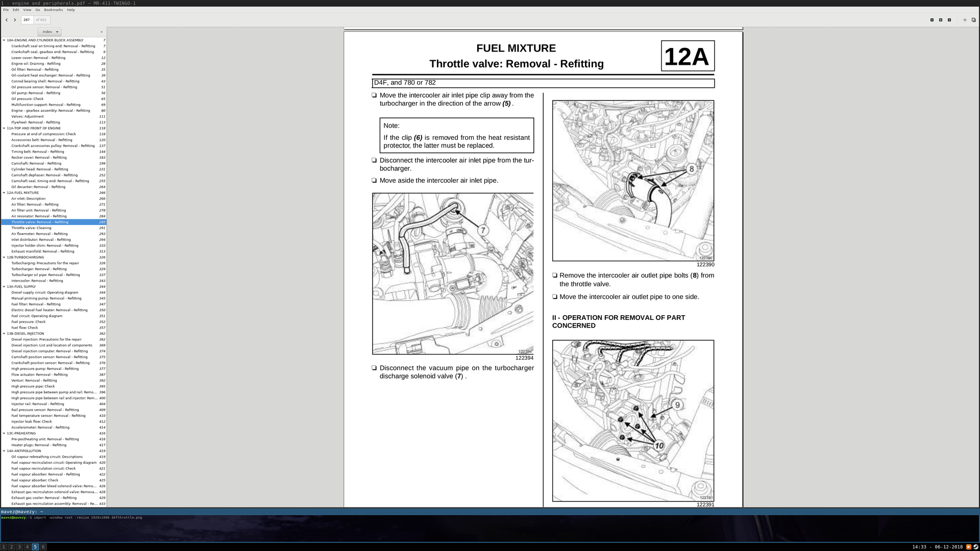Switch to workspace 4 in the taskbar
This screenshot has height=551, width=980.
[x=27, y=547]
